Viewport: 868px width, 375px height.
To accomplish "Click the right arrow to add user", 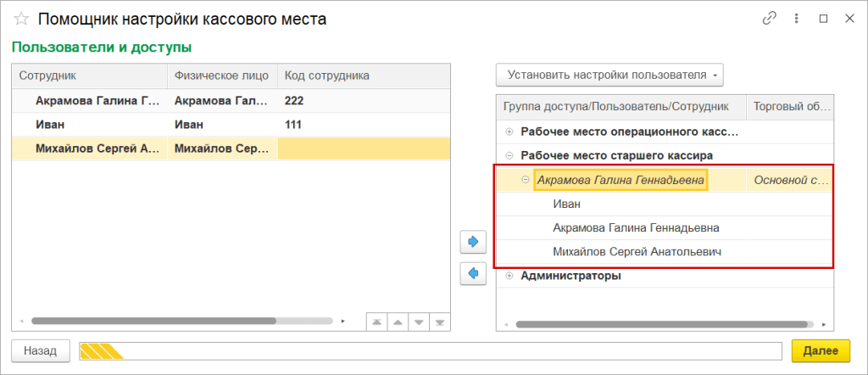I will (x=472, y=242).
